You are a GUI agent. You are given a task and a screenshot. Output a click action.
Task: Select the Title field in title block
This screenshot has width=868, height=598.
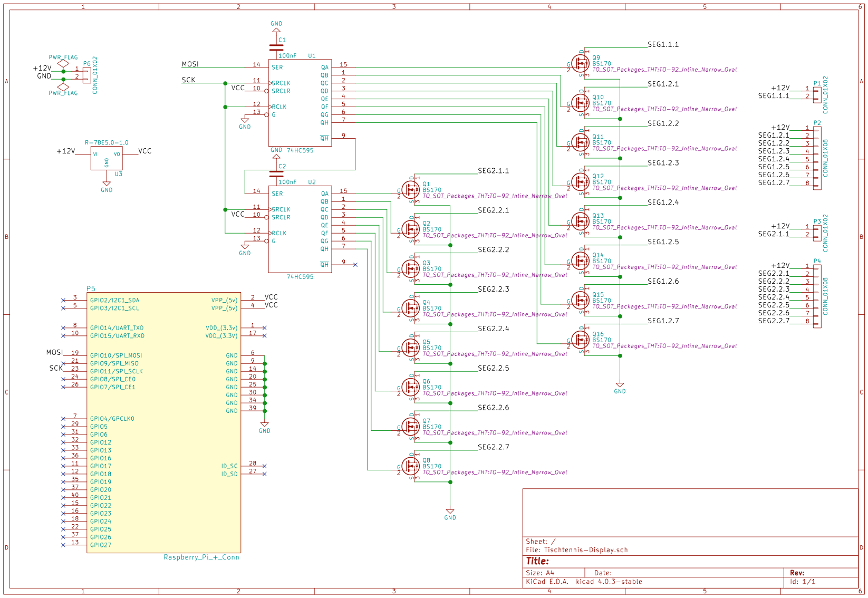pos(537,561)
